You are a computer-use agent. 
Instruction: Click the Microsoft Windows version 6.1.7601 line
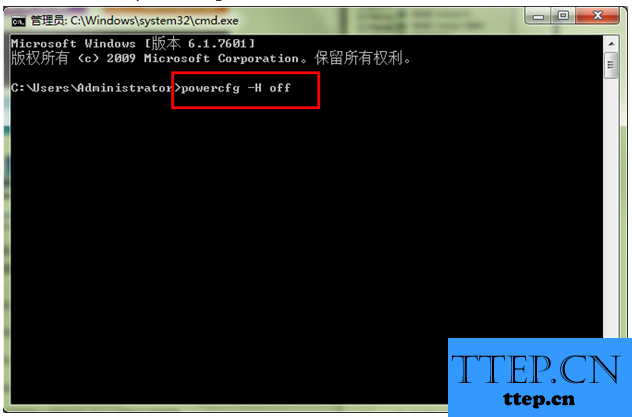point(133,43)
